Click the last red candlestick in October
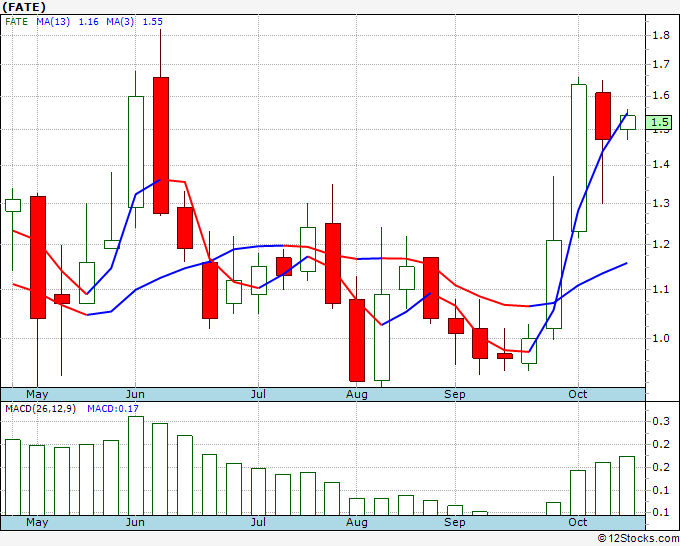Image resolution: width=680 pixels, height=546 pixels. coord(603,116)
